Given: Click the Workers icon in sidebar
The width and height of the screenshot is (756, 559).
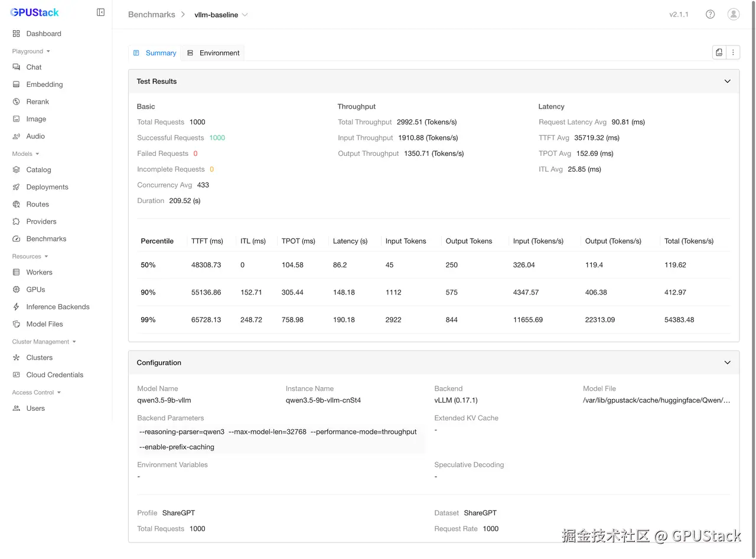Looking at the screenshot, I should click(x=16, y=272).
